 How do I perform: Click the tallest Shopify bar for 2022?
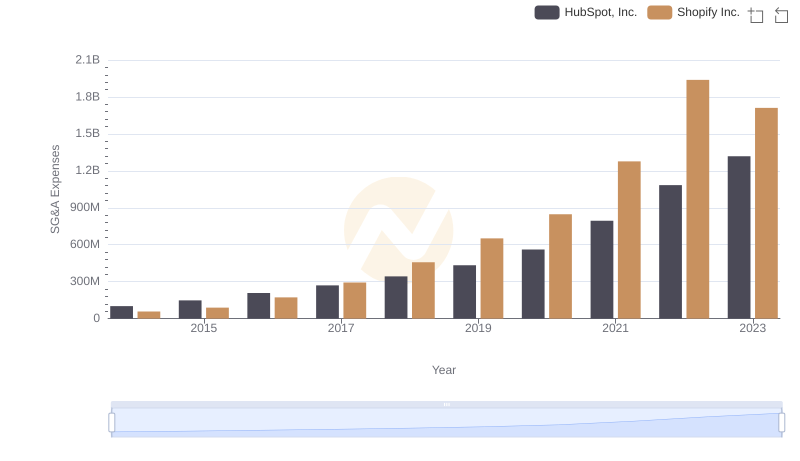[x=697, y=199]
